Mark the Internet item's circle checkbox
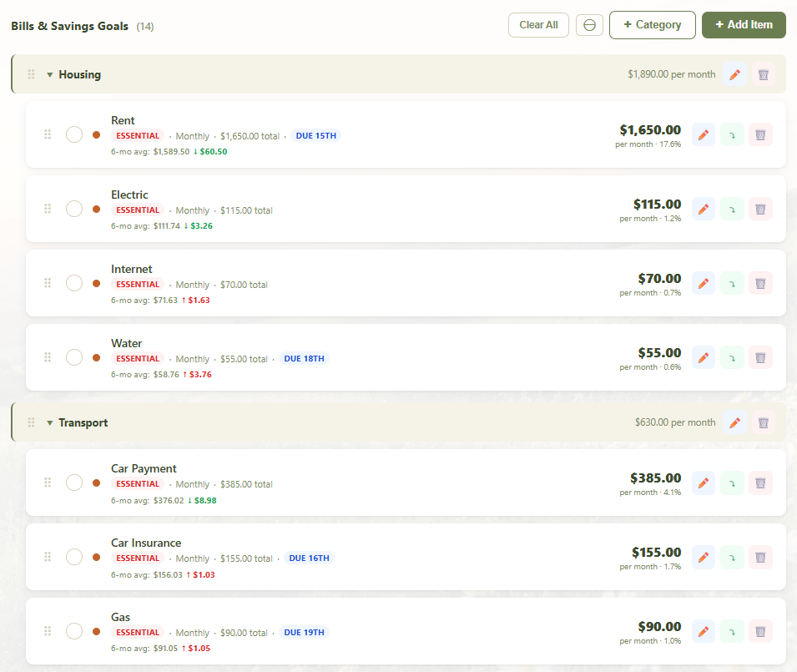Viewport: 797px width, 672px height. click(x=74, y=283)
